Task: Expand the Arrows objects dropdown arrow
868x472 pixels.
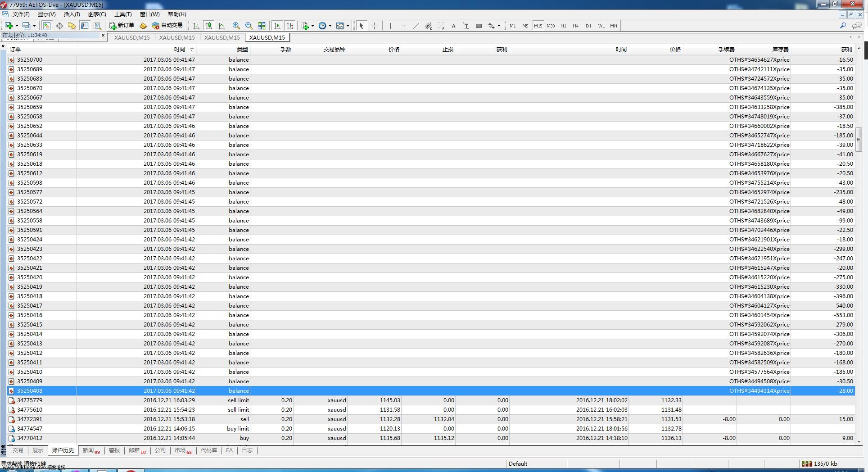Action: [x=499, y=26]
